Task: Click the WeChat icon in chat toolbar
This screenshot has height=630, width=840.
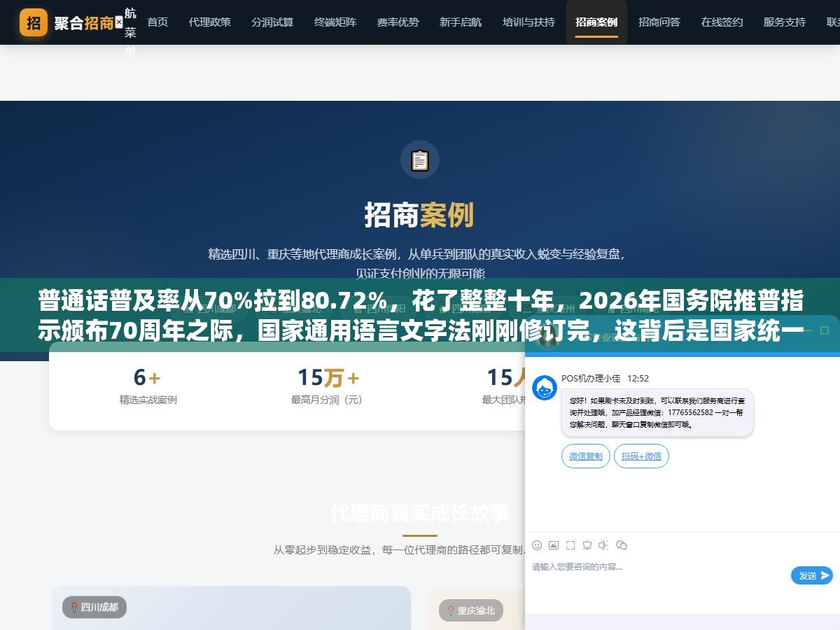Action: [x=622, y=545]
